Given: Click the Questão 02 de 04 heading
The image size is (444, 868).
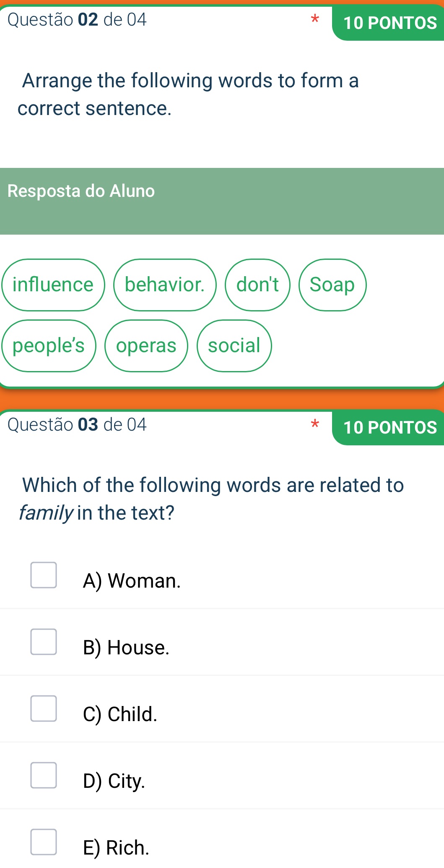Looking at the screenshot, I should click(77, 19).
